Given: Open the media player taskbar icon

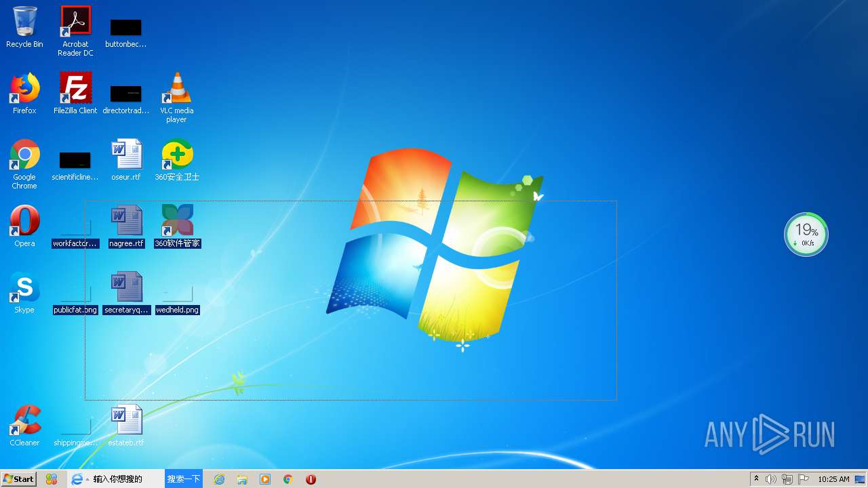Looking at the screenshot, I should (265, 479).
